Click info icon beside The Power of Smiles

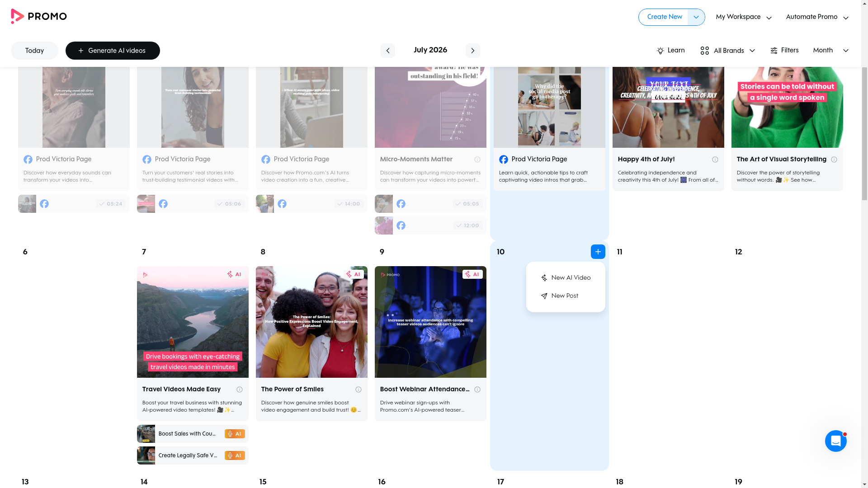click(359, 389)
